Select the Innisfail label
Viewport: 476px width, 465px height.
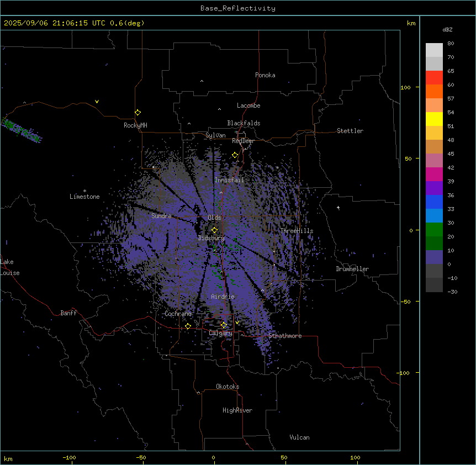tap(230, 180)
